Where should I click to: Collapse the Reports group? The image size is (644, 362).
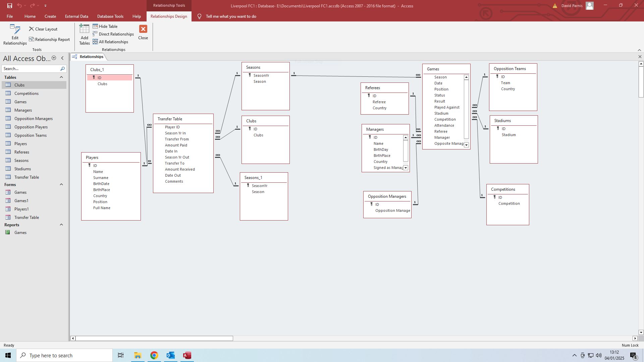[61, 225]
